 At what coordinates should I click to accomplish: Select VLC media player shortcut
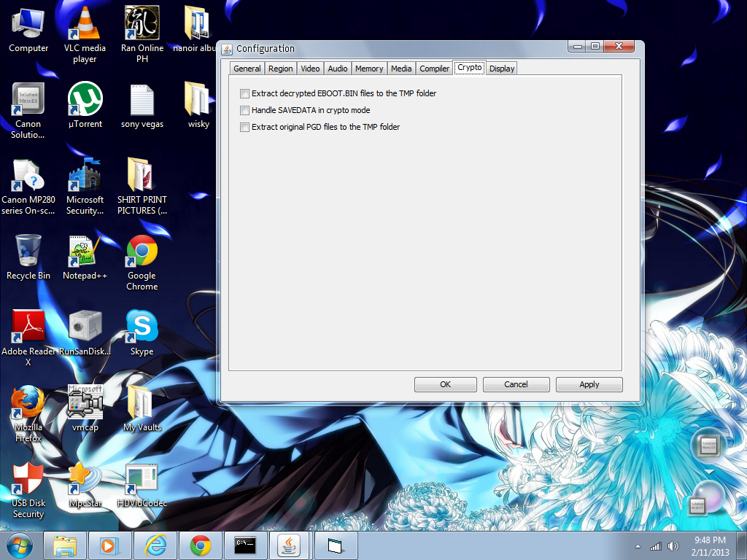click(85, 35)
